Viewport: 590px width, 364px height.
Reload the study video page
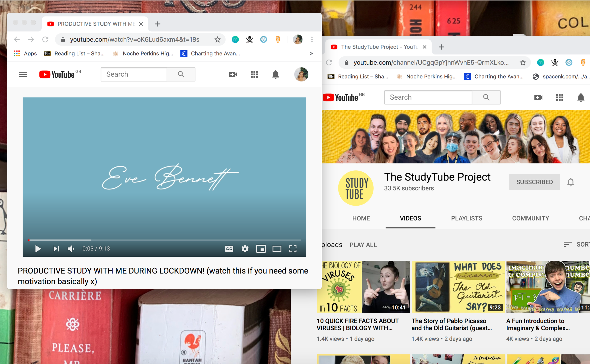[45, 39]
